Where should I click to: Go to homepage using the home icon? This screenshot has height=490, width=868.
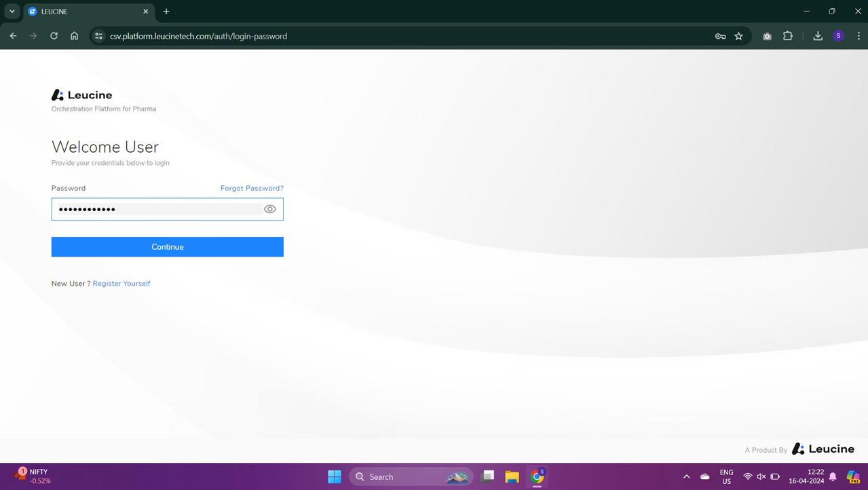[74, 36]
